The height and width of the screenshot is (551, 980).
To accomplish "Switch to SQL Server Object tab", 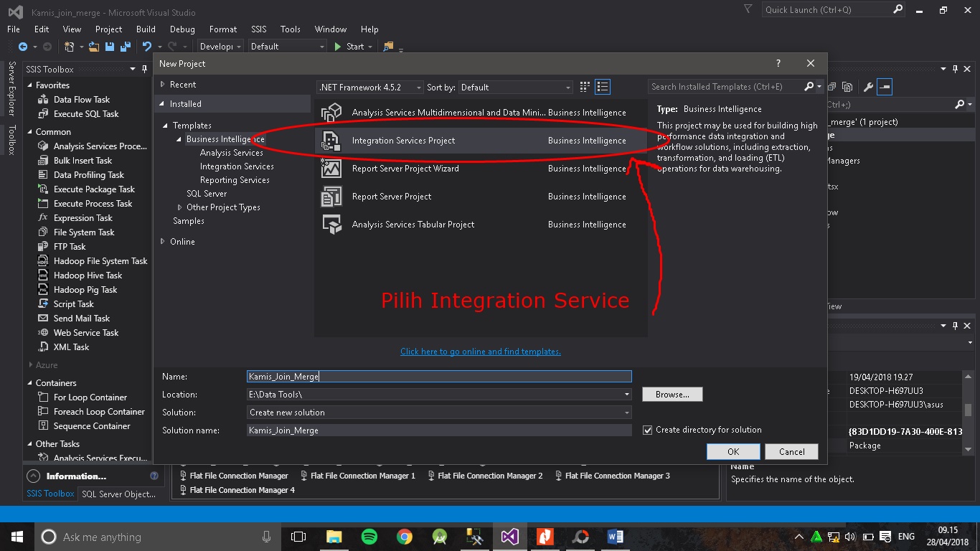I will [118, 494].
